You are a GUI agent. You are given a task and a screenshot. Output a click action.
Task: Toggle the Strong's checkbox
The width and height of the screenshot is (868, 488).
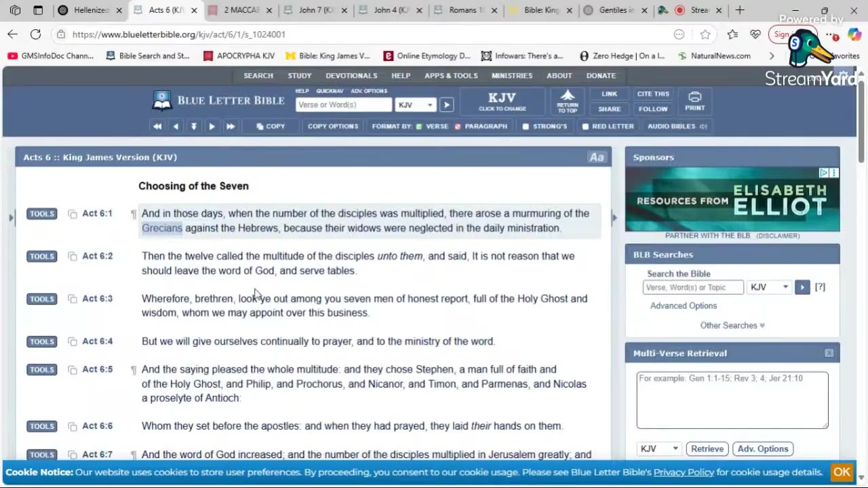coord(526,127)
